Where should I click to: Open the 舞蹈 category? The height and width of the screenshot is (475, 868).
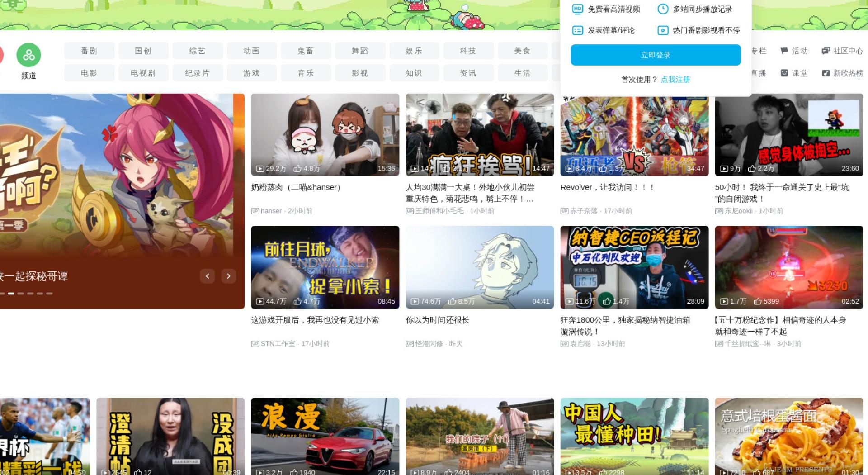point(360,51)
